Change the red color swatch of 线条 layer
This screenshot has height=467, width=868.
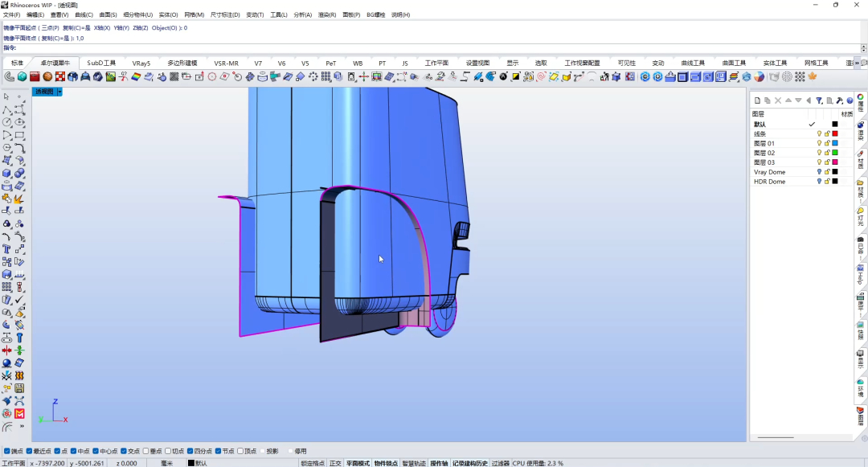tap(835, 134)
